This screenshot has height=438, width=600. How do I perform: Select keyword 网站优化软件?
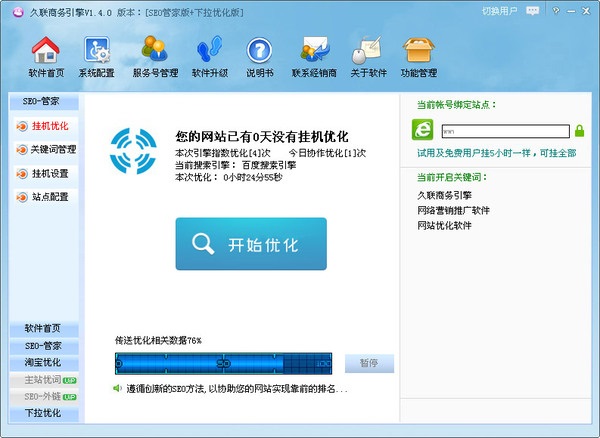[444, 226]
